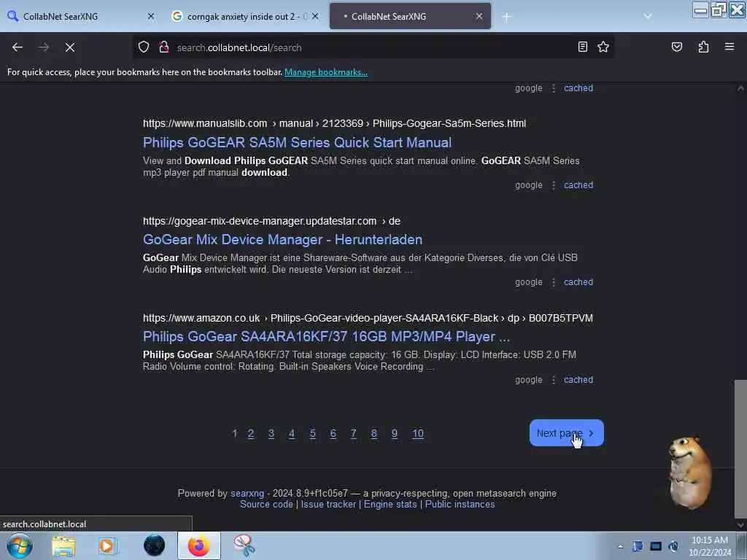Select the active CollabNet SearXNG tab
The height and width of the screenshot is (560, 747).
tap(410, 16)
